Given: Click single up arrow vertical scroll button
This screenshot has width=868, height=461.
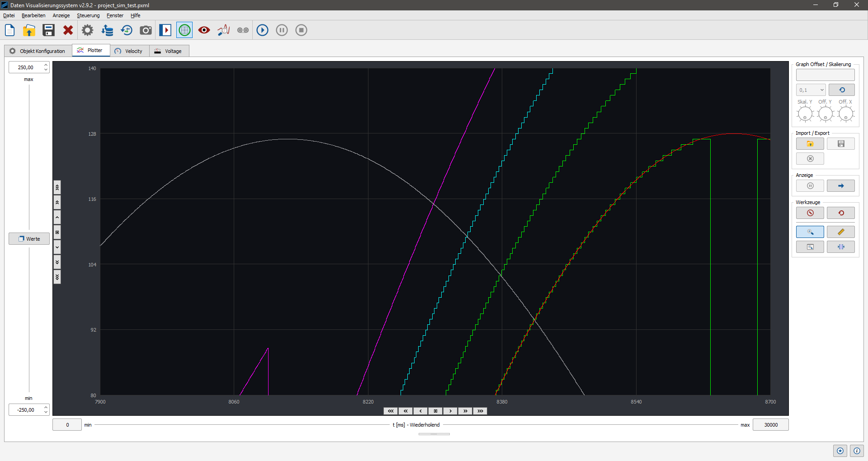Looking at the screenshot, I should point(57,217).
